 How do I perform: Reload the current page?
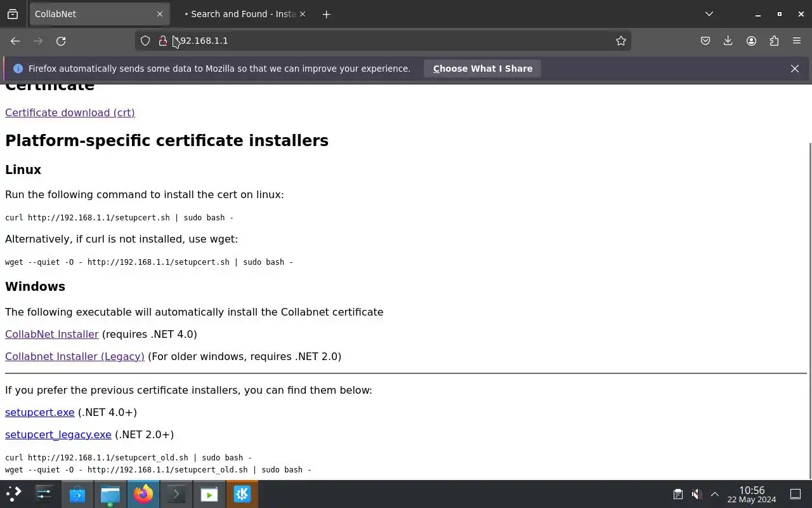coord(61,41)
